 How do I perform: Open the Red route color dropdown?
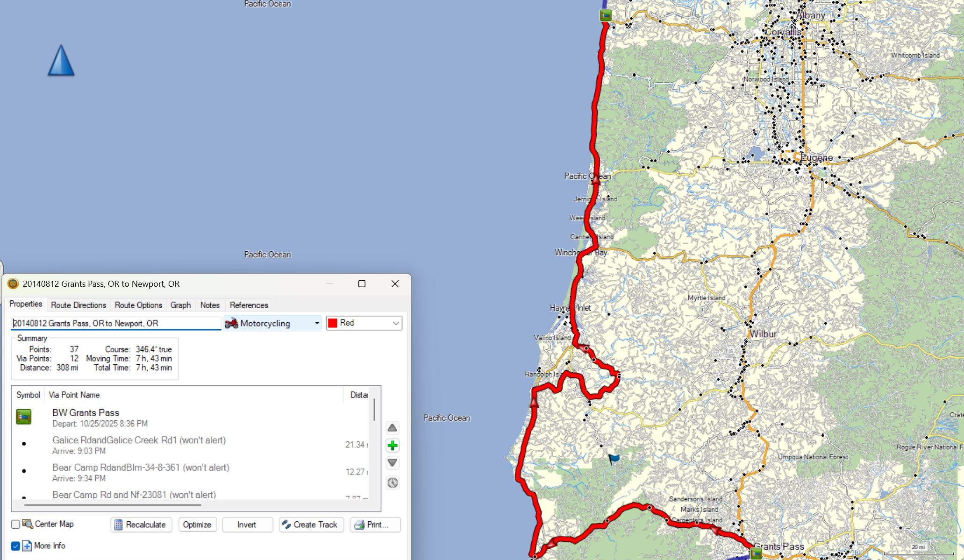(364, 323)
